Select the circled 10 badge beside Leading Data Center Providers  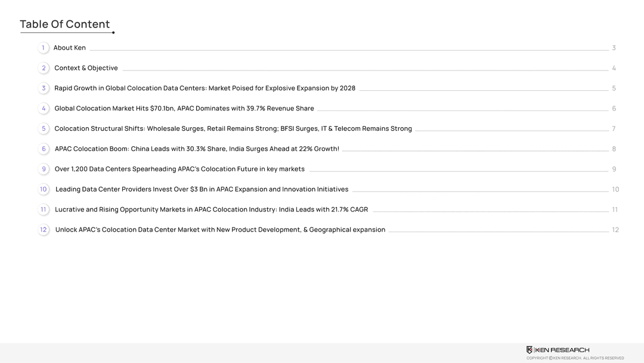44,189
